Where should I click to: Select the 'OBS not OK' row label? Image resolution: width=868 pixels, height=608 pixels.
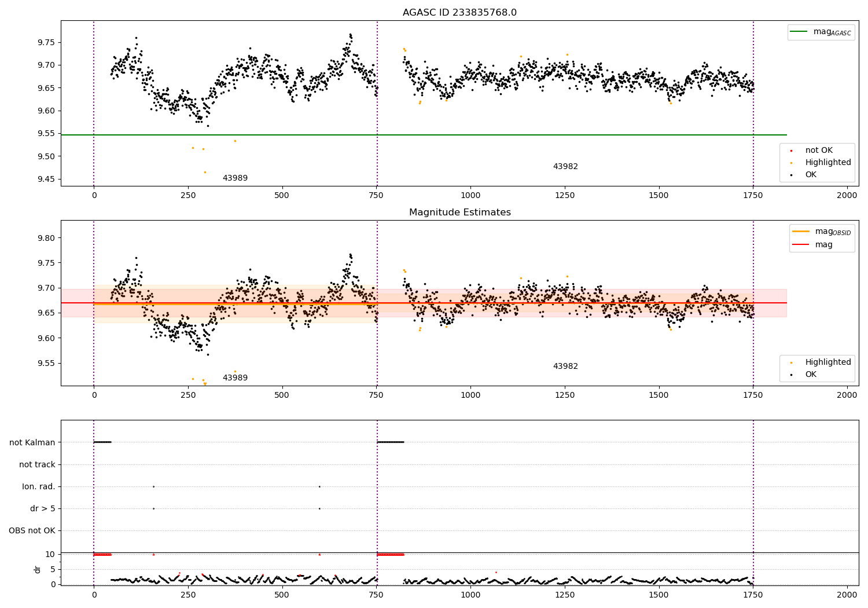pyautogui.click(x=32, y=531)
